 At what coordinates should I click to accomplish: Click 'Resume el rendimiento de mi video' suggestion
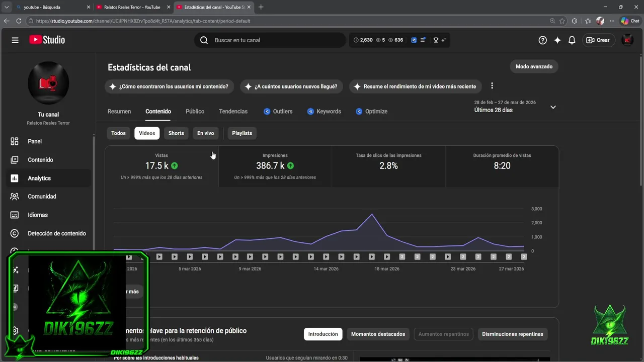click(x=415, y=86)
